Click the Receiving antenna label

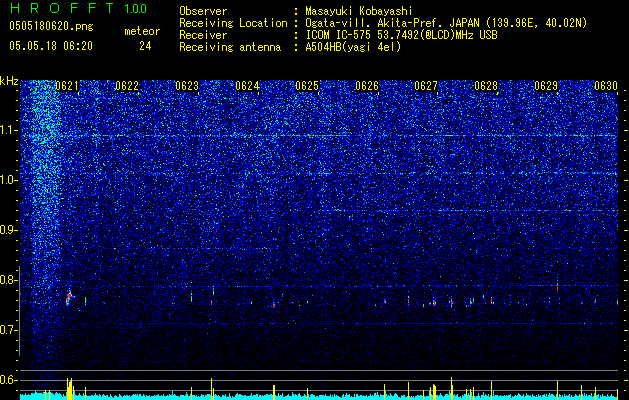click(230, 47)
